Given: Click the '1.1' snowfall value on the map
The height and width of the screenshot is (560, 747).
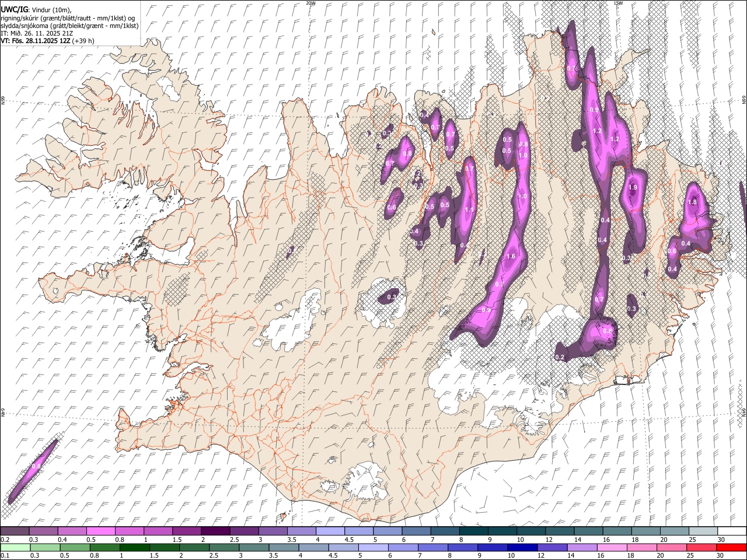Looking at the screenshot, I should pyautogui.click(x=469, y=210).
